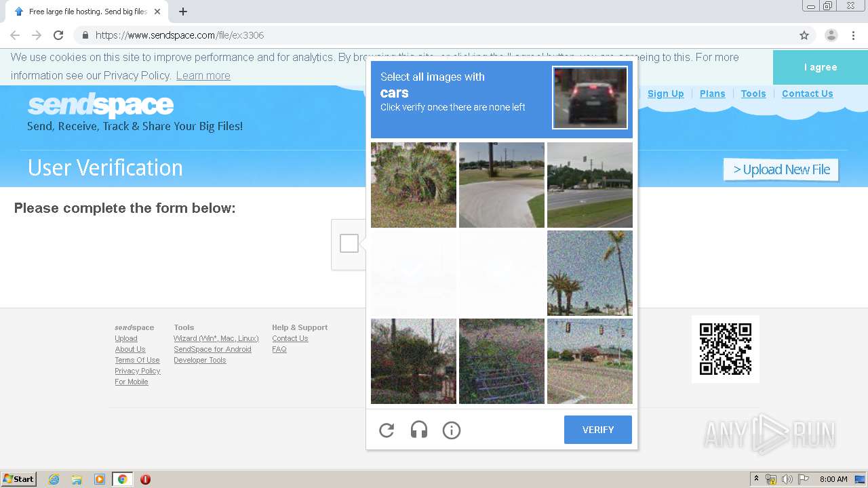The height and width of the screenshot is (488, 868).
Task: Select the palm trees sky captcha tile
Action: coord(590,273)
